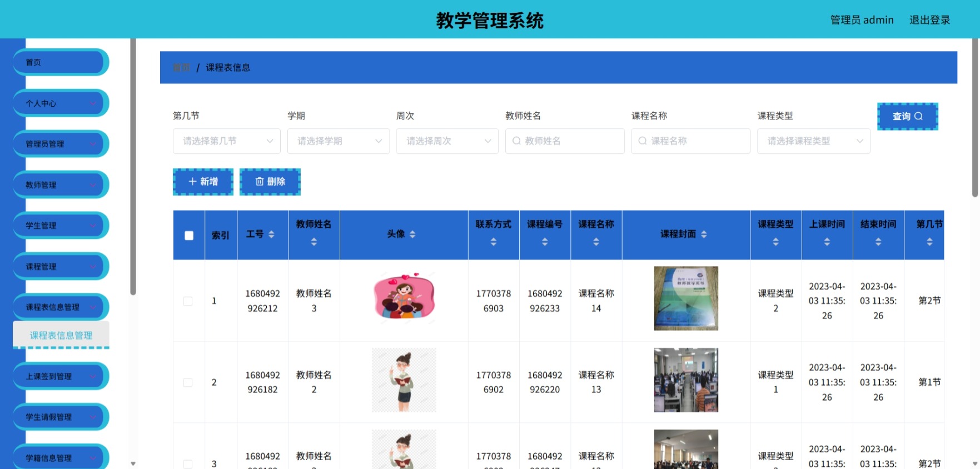Click 17703786903 contact cell

tap(494, 301)
